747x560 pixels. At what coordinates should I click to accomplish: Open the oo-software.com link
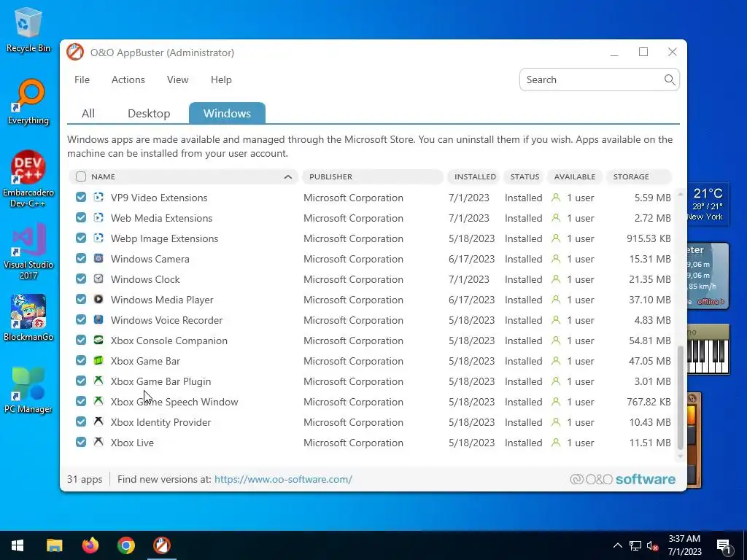coord(283,479)
